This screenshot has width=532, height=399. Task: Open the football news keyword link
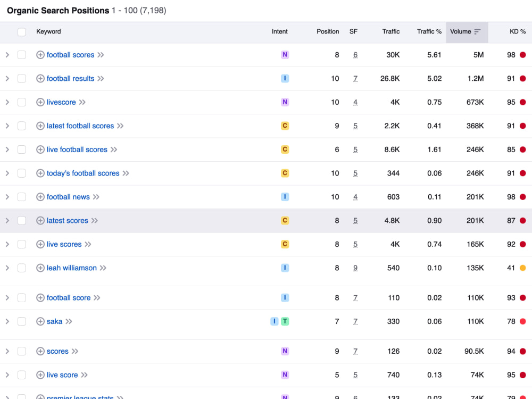point(68,197)
